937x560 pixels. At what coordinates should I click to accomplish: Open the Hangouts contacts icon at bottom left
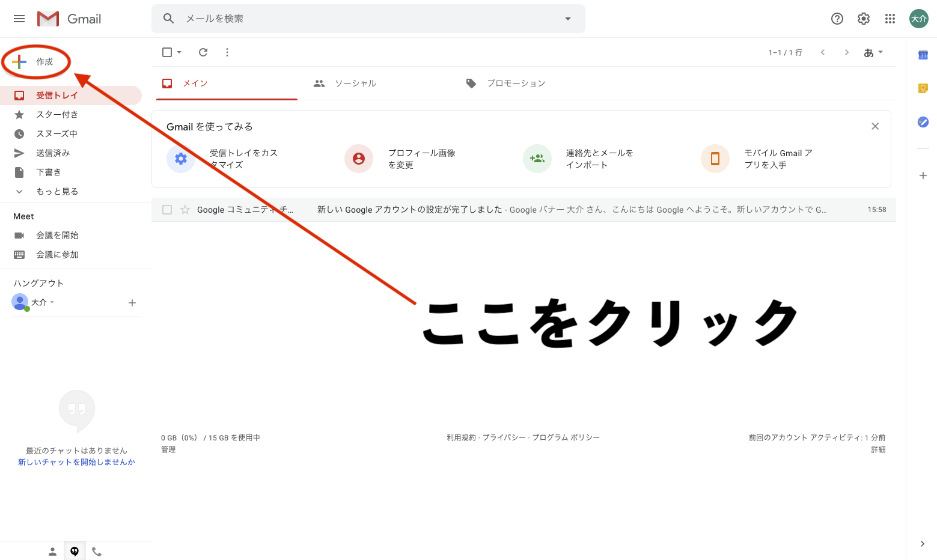(x=52, y=550)
